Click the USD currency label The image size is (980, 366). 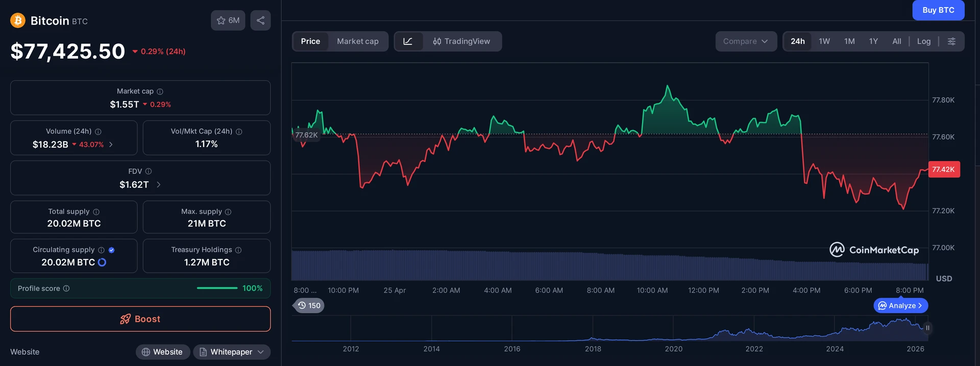(944, 279)
